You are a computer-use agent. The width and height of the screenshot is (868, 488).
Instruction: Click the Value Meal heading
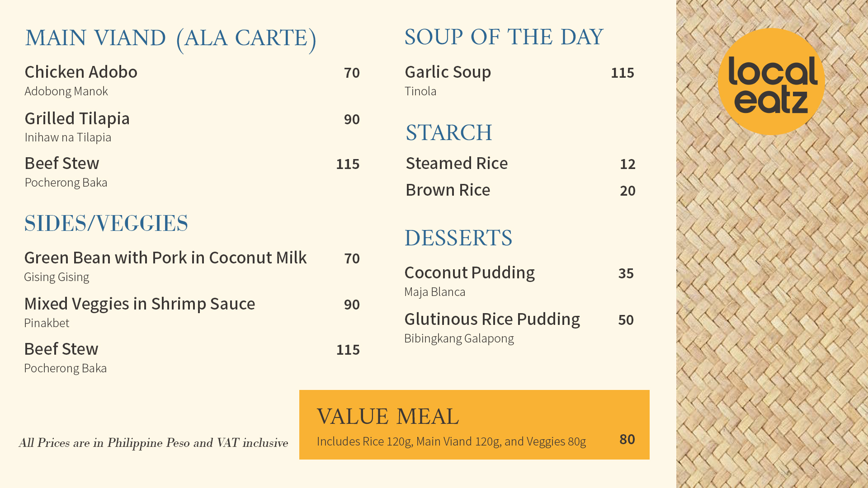click(387, 416)
